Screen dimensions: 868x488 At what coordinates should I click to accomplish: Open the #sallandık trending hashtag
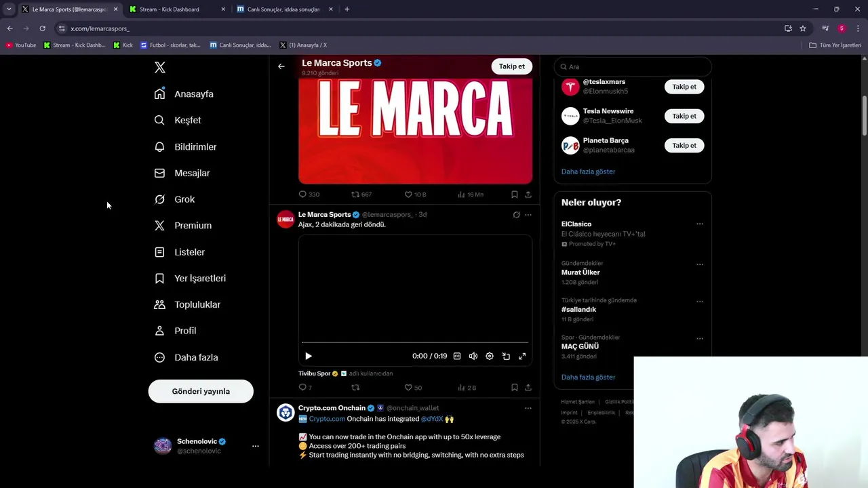coord(578,309)
